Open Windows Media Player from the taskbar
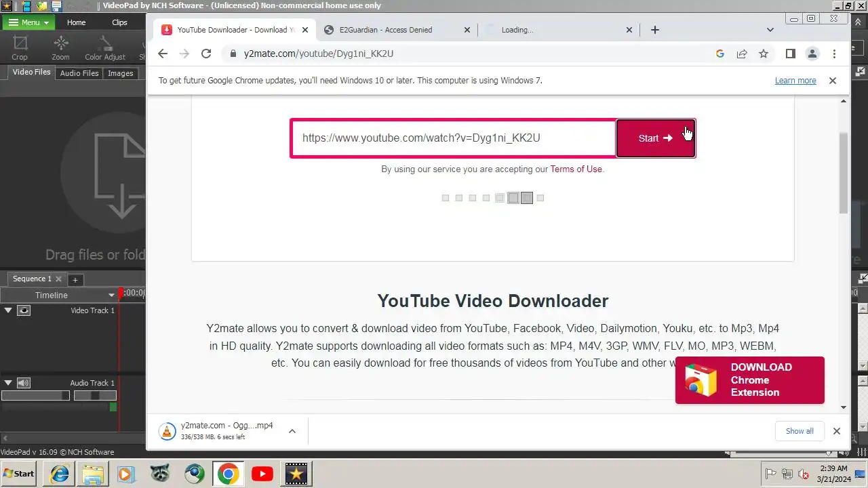This screenshot has width=868, height=488. coord(126,474)
